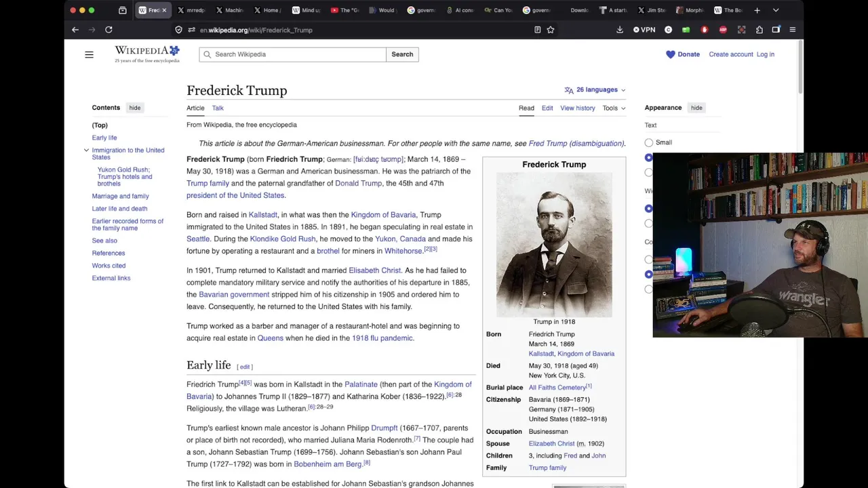Click the red ABP extension icon
The height and width of the screenshot is (488, 868).
click(x=723, y=30)
